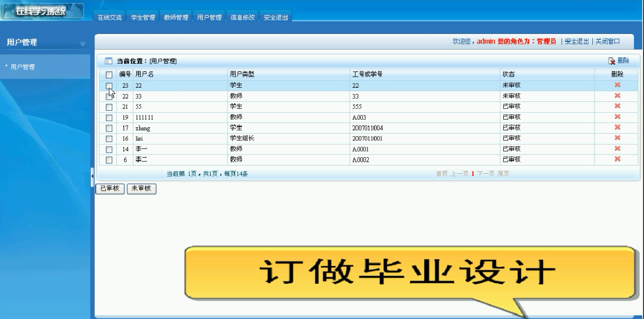Open the 在线交流 tab
The width and height of the screenshot is (644, 319).
pos(110,17)
